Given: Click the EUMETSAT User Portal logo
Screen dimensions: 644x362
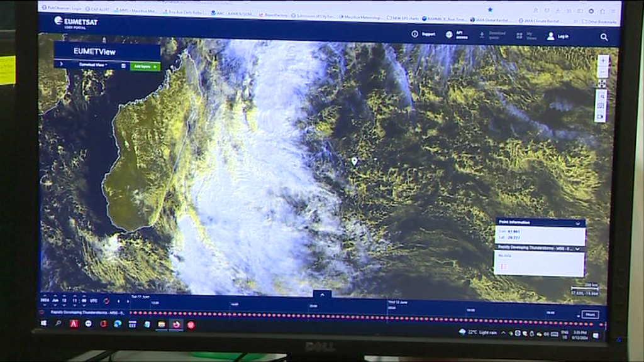Looking at the screenshot, I should pyautogui.click(x=75, y=22).
